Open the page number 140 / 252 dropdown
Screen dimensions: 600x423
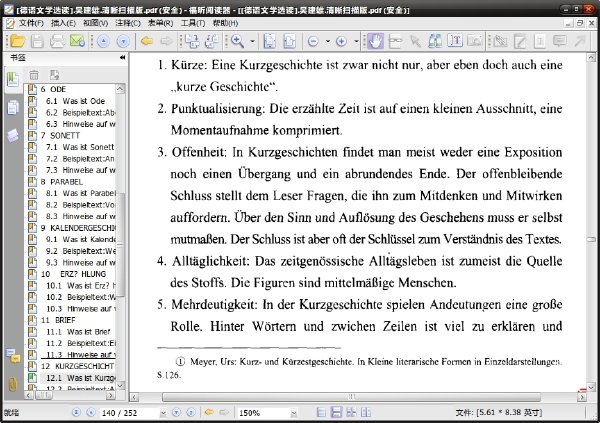point(163,413)
